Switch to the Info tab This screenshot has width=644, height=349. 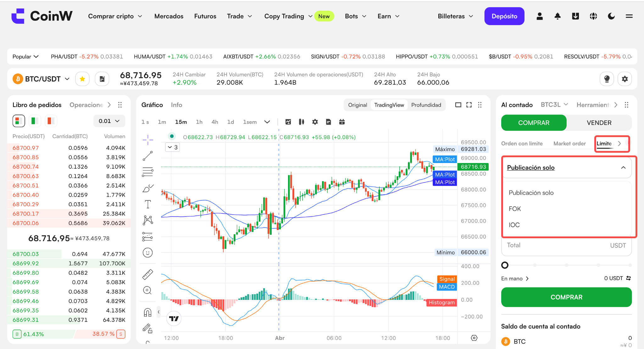[176, 105]
